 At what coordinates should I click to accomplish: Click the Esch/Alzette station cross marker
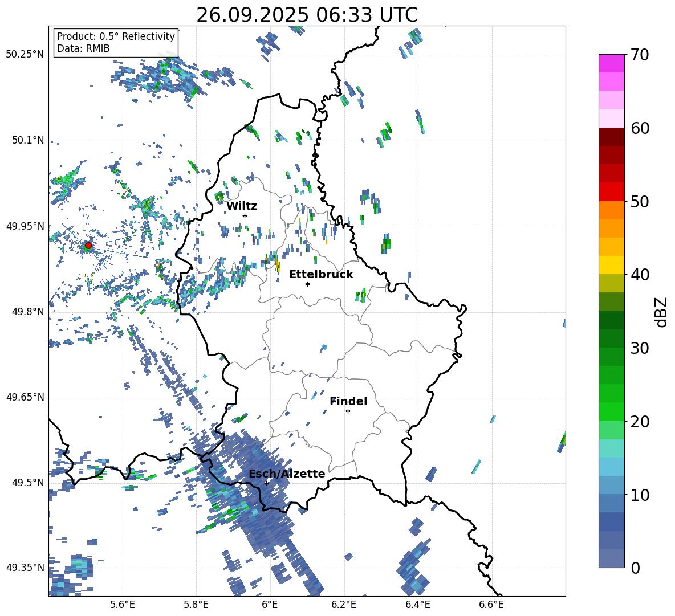coord(266,483)
